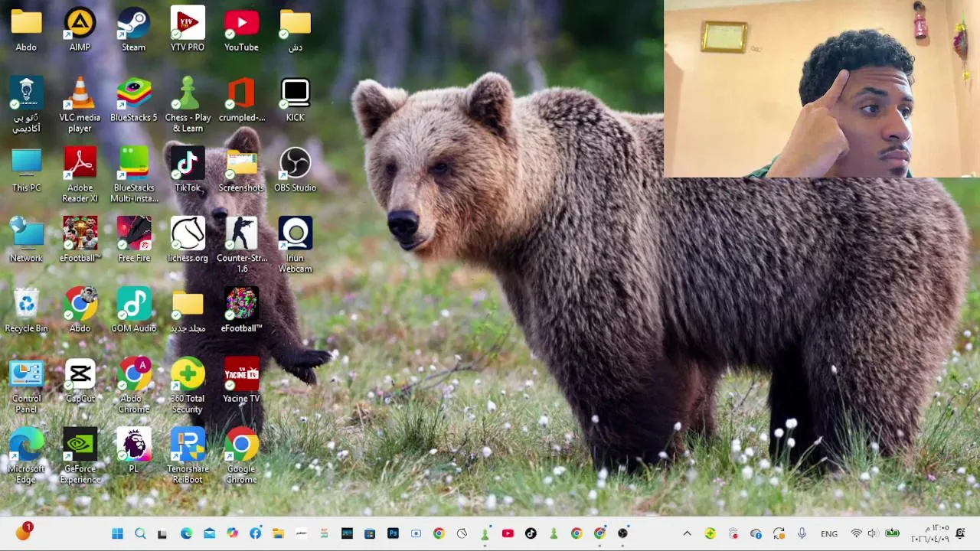Open the Wi-Fi network flyout
The width and height of the screenshot is (980, 551).
[x=856, y=533]
